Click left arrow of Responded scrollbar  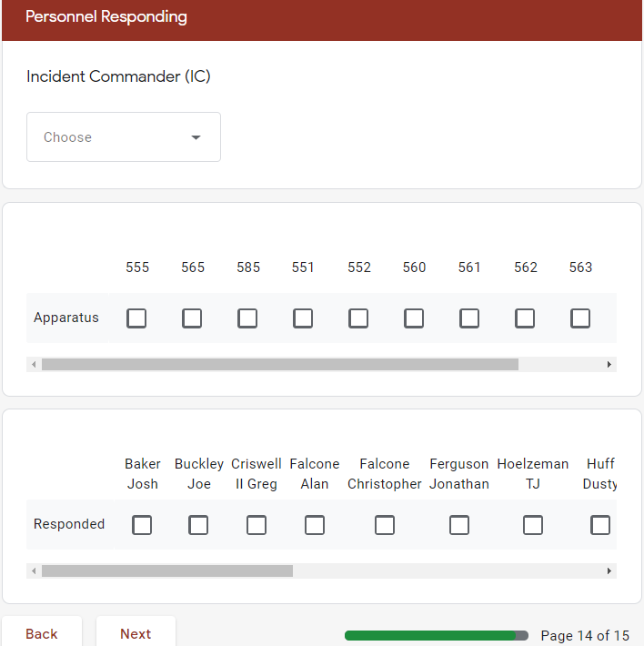click(x=34, y=571)
